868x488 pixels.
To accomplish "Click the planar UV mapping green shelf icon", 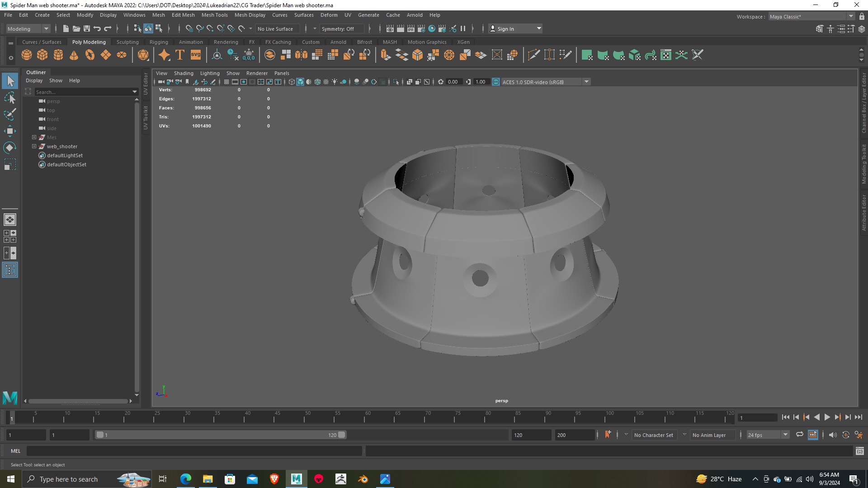I will [587, 55].
